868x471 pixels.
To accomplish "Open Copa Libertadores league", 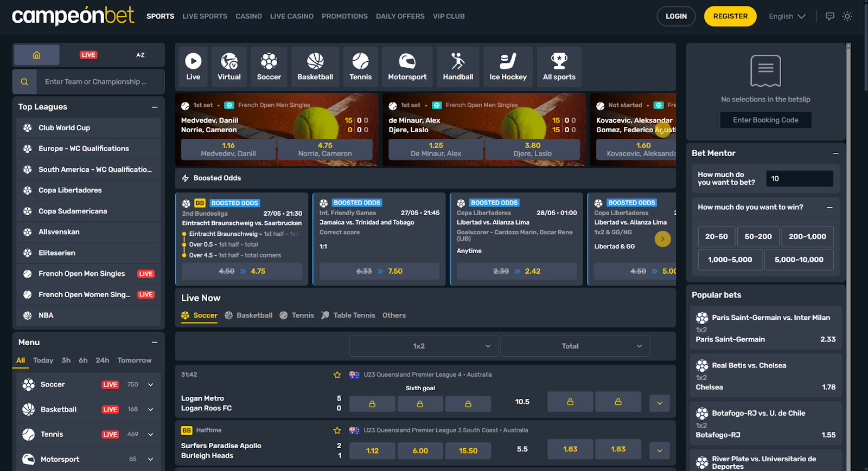I will tap(88, 190).
